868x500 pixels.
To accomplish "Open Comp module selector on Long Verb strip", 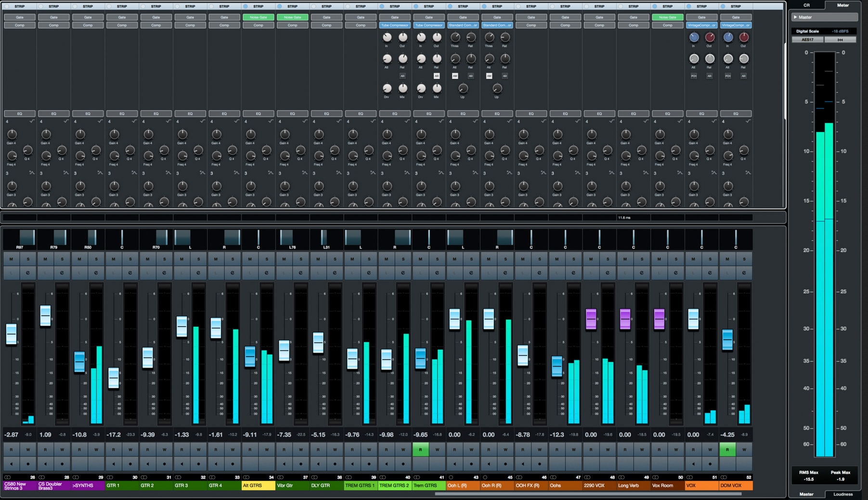I will point(634,25).
